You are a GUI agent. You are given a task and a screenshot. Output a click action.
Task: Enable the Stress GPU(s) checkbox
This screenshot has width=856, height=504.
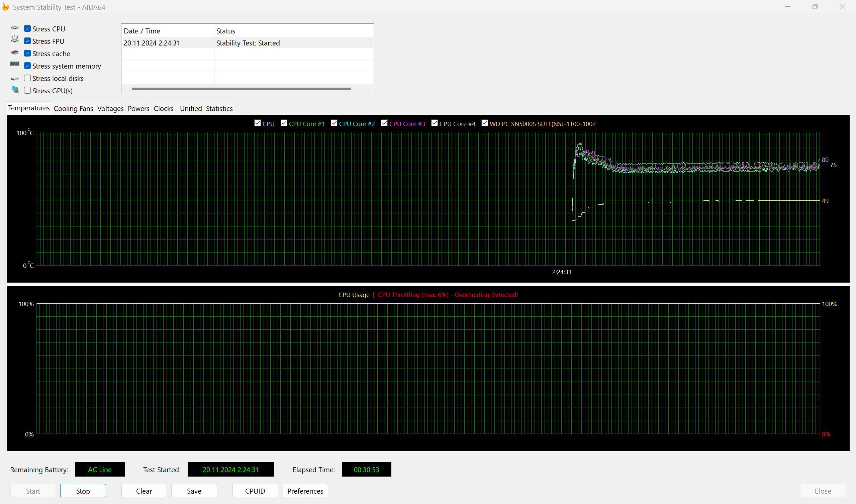pyautogui.click(x=27, y=91)
